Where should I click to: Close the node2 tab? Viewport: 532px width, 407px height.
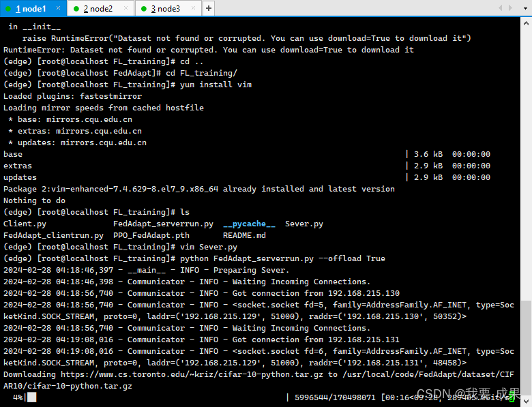[127, 8]
